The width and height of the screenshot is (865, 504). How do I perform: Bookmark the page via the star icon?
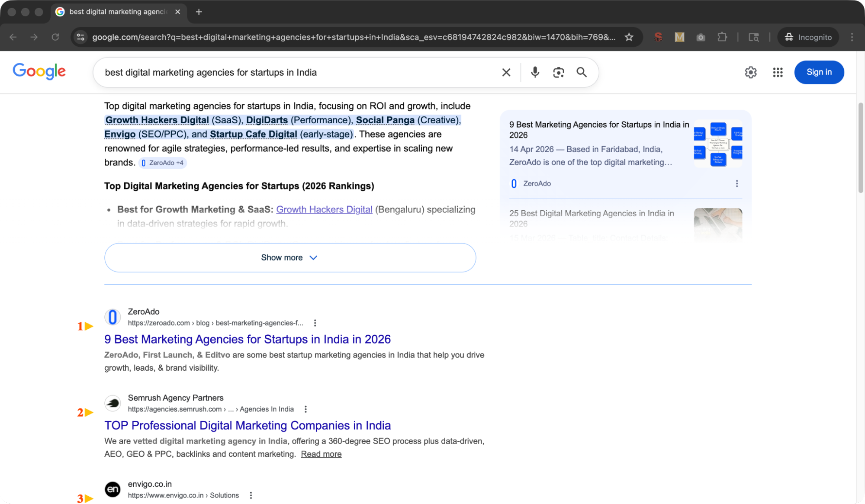pos(628,37)
